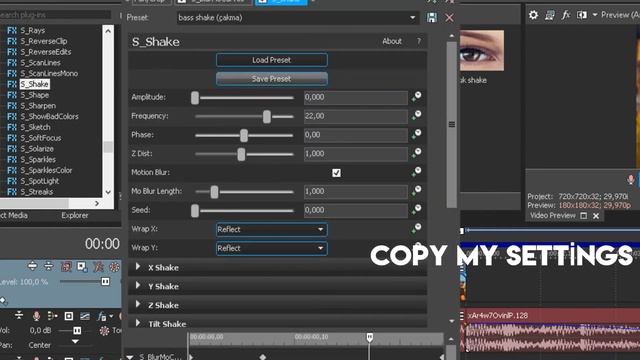Open audio track FX dropdown arrow
Screen dimensions: 640x360
(x=111, y=316)
